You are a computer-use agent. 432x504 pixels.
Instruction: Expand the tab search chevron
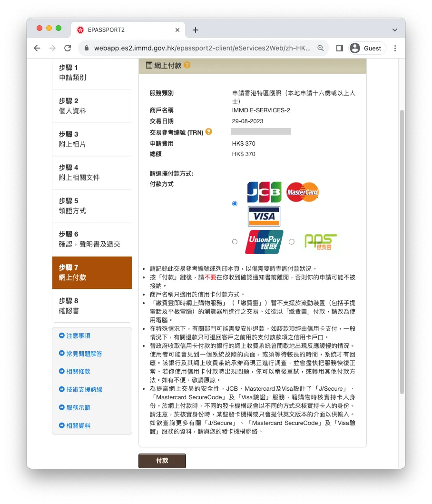pyautogui.click(x=395, y=30)
